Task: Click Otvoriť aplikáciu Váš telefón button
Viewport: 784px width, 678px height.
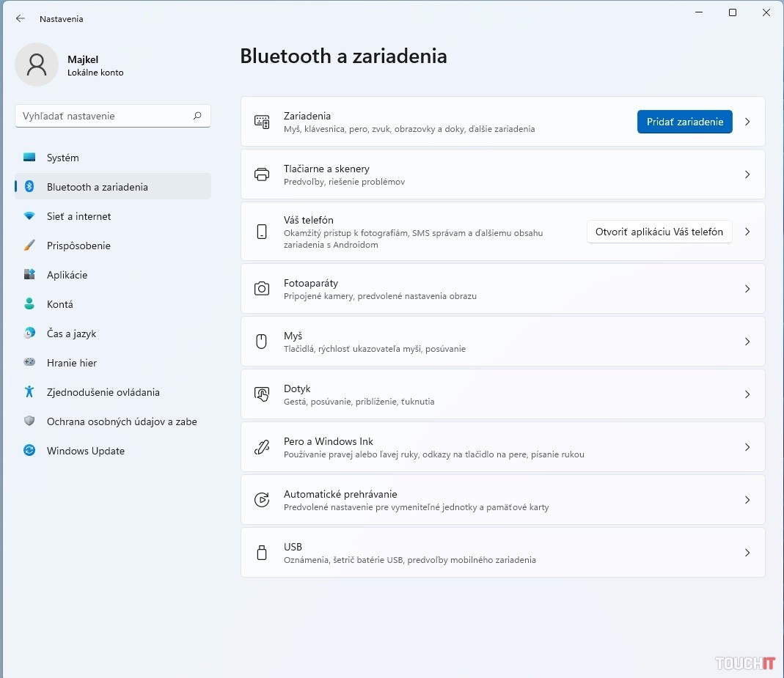Action: 659,232
